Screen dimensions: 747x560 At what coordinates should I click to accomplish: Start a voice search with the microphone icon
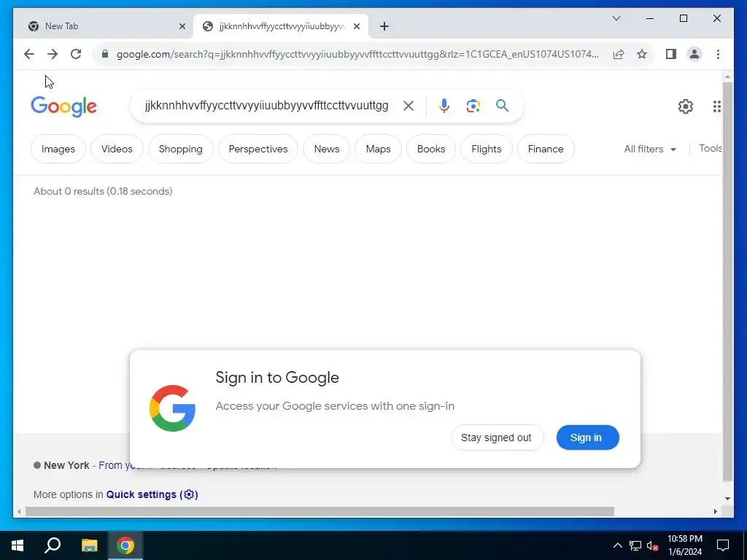[x=444, y=106]
